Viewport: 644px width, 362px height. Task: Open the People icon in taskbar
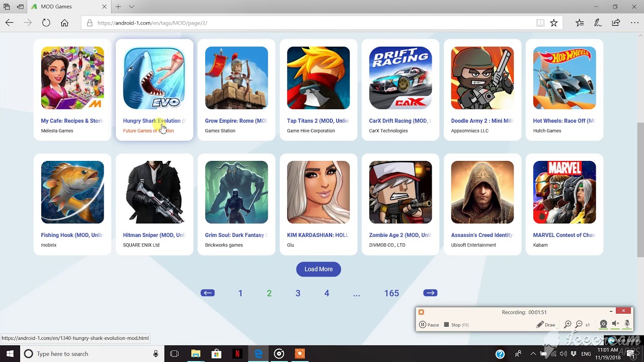click(519, 354)
